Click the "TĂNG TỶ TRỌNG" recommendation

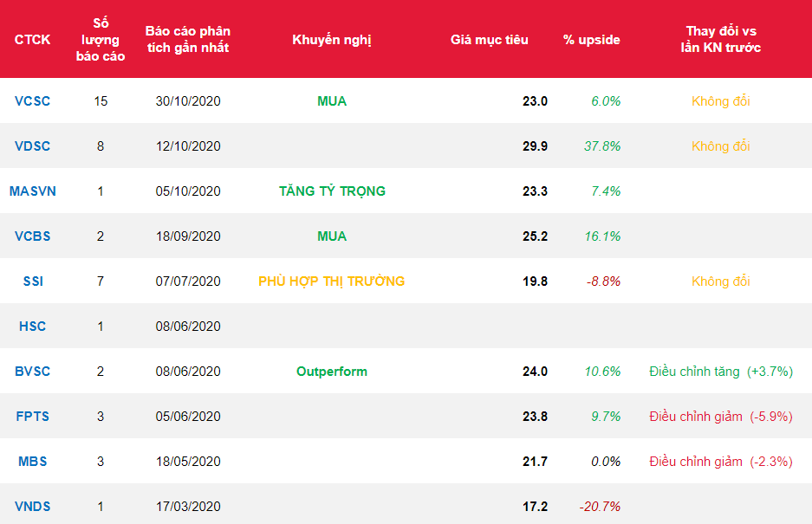[332, 191]
